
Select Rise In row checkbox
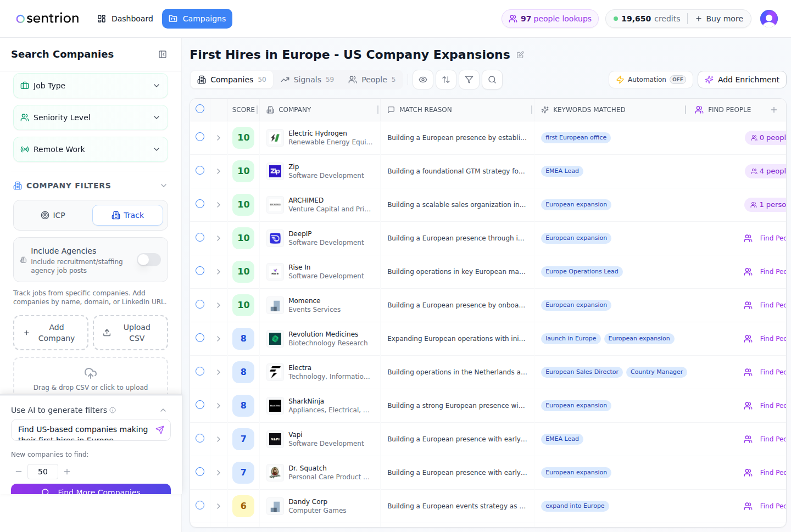coord(200,271)
